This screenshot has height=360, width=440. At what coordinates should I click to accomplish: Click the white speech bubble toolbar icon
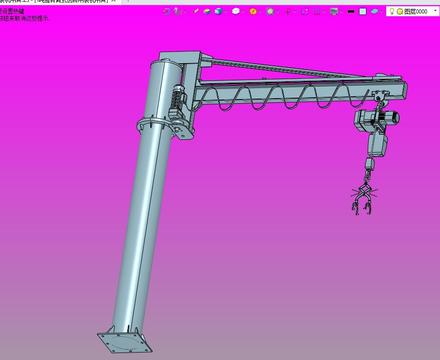[x=236, y=11]
